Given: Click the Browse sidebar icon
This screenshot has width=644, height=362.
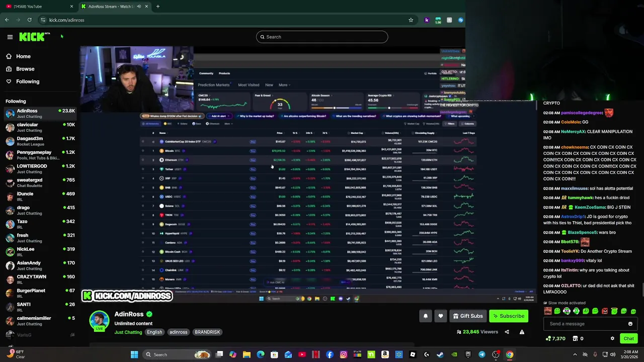Looking at the screenshot, I should 9,69.
